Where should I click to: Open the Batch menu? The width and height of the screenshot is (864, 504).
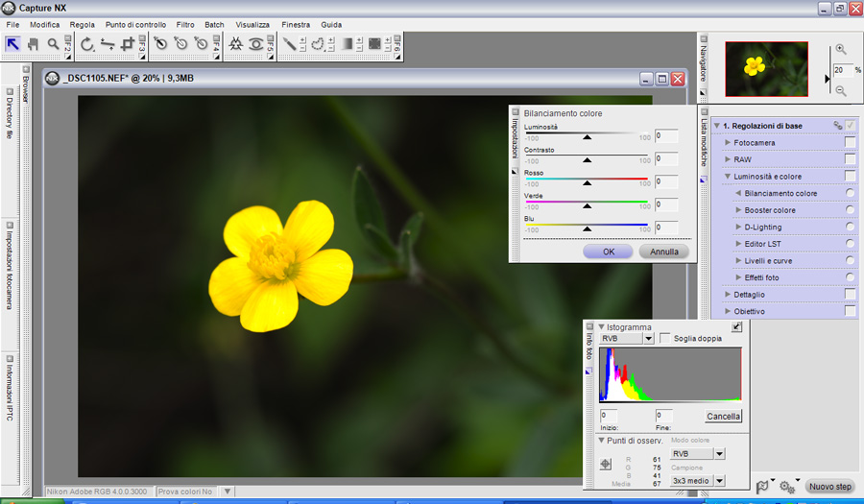pyautogui.click(x=214, y=25)
